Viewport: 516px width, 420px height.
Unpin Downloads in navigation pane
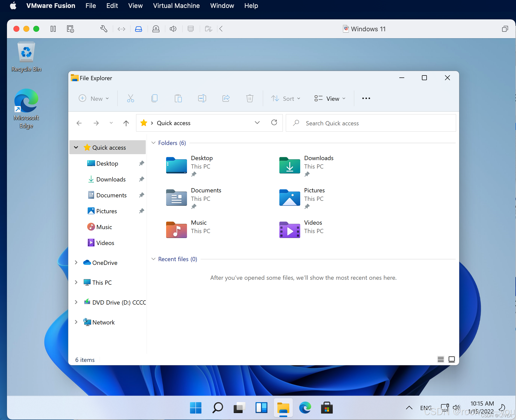click(142, 179)
